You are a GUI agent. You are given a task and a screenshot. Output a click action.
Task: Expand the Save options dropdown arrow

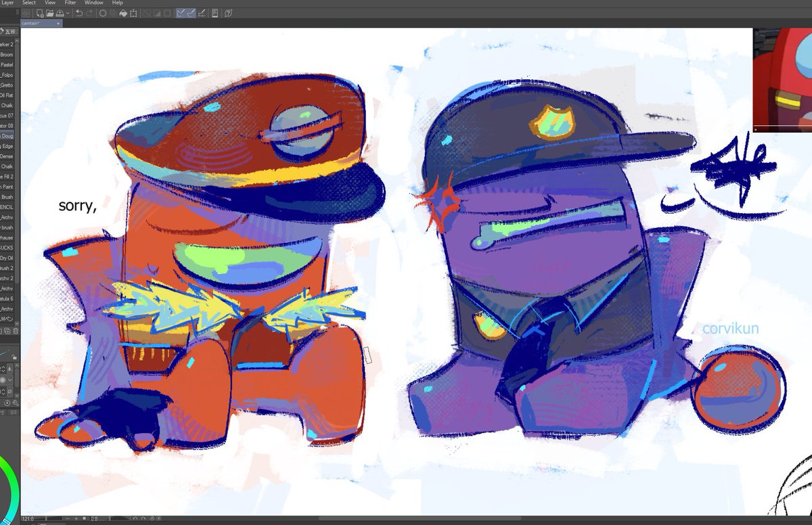68,13
